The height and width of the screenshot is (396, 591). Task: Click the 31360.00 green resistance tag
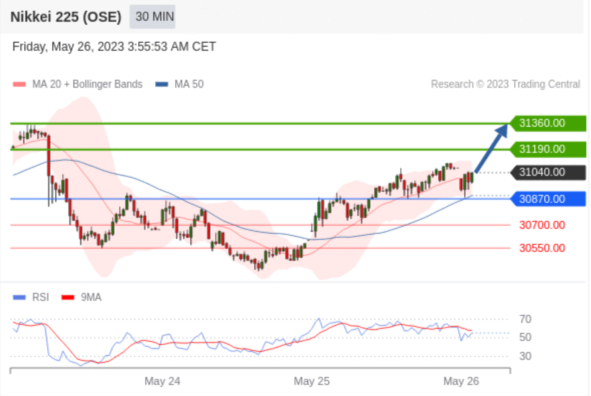click(x=548, y=123)
